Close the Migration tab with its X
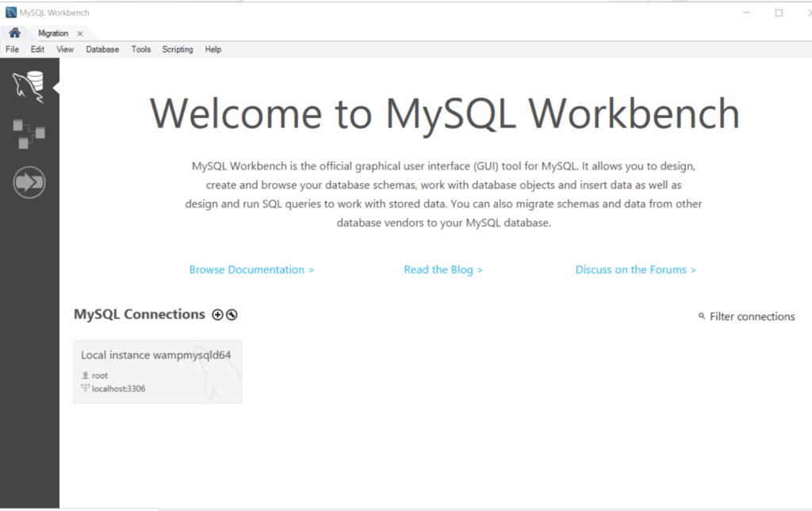Image resolution: width=812 pixels, height=511 pixels. click(x=79, y=33)
